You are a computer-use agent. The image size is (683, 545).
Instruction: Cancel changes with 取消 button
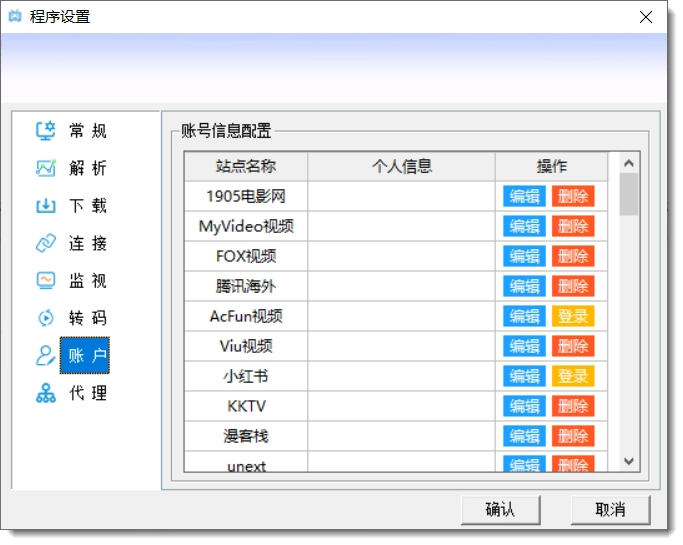(x=610, y=509)
